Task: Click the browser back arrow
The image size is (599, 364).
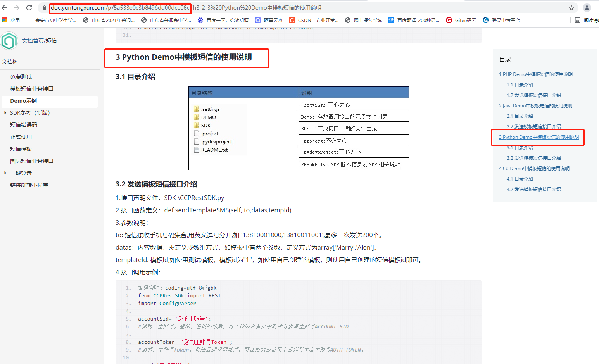Action: click(4, 7)
